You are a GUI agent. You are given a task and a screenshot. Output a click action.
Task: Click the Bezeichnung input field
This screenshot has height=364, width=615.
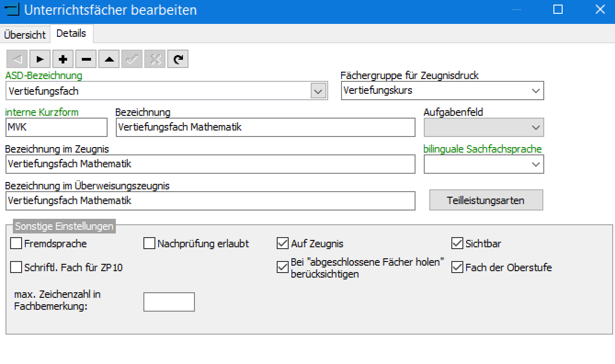(x=265, y=127)
